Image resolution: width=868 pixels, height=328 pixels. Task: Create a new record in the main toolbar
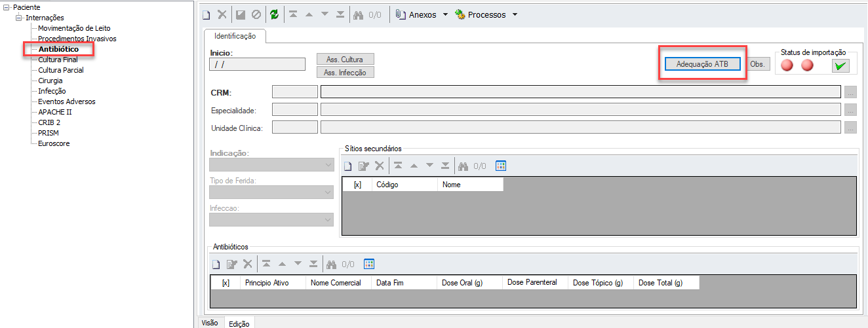coord(206,14)
